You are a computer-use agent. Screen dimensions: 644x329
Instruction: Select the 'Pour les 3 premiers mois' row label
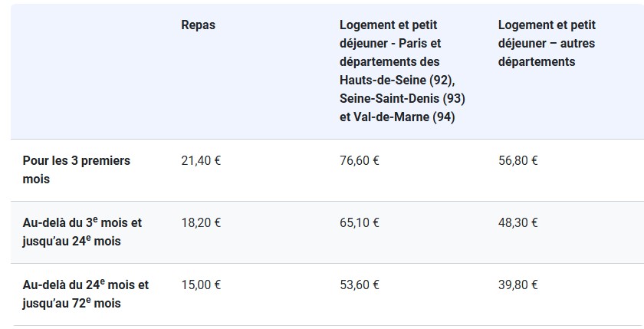77,169
